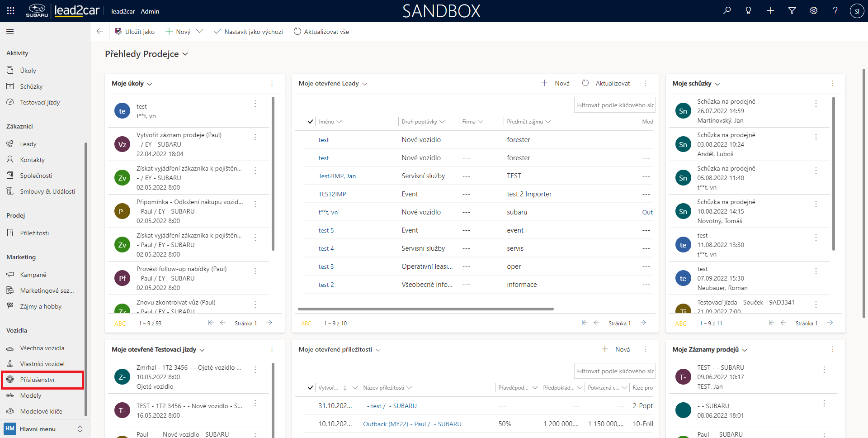Click the Leady keyword filter field
This screenshot has height=438, width=868.
[615, 105]
